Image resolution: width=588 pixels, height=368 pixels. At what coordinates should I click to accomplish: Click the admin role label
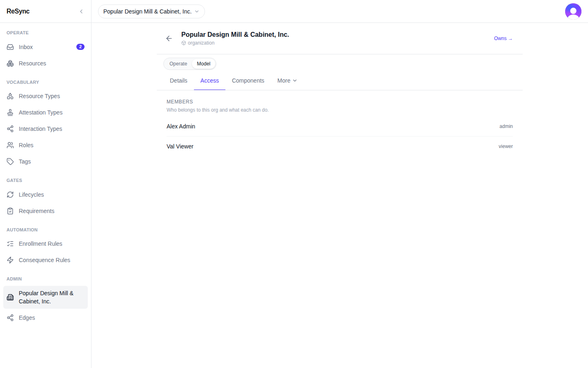(x=506, y=126)
